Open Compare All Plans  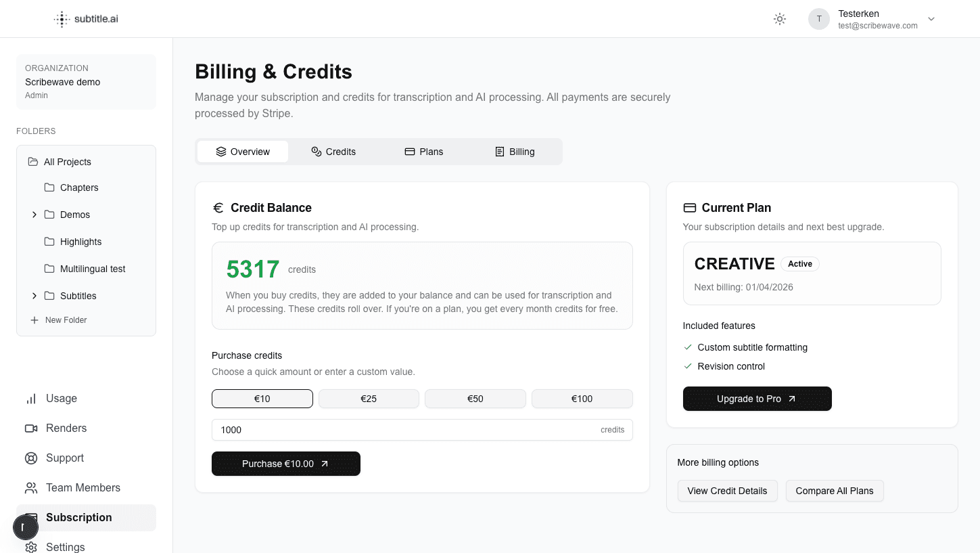(x=835, y=491)
